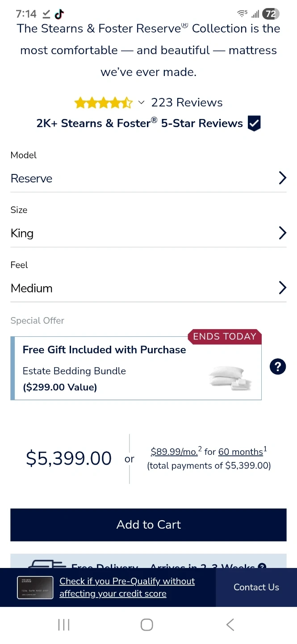
Task: Open the Feel selector showing Medium
Action: pyautogui.click(x=148, y=288)
